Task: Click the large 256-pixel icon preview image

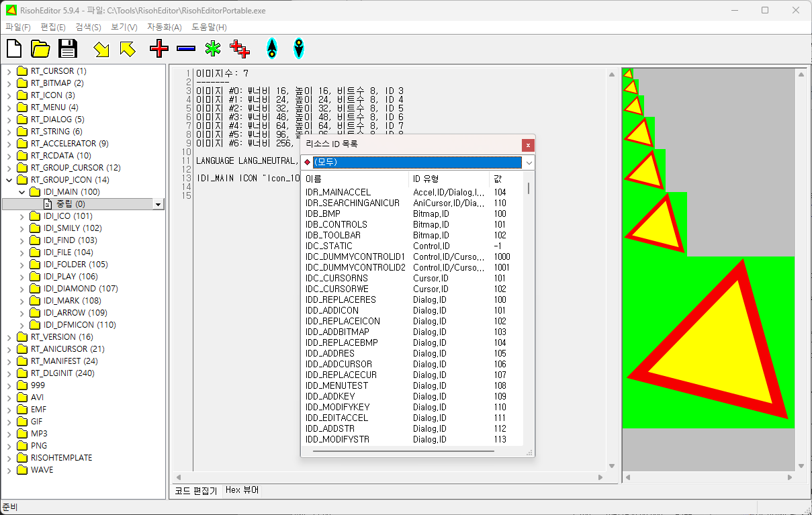Action: [x=709, y=342]
